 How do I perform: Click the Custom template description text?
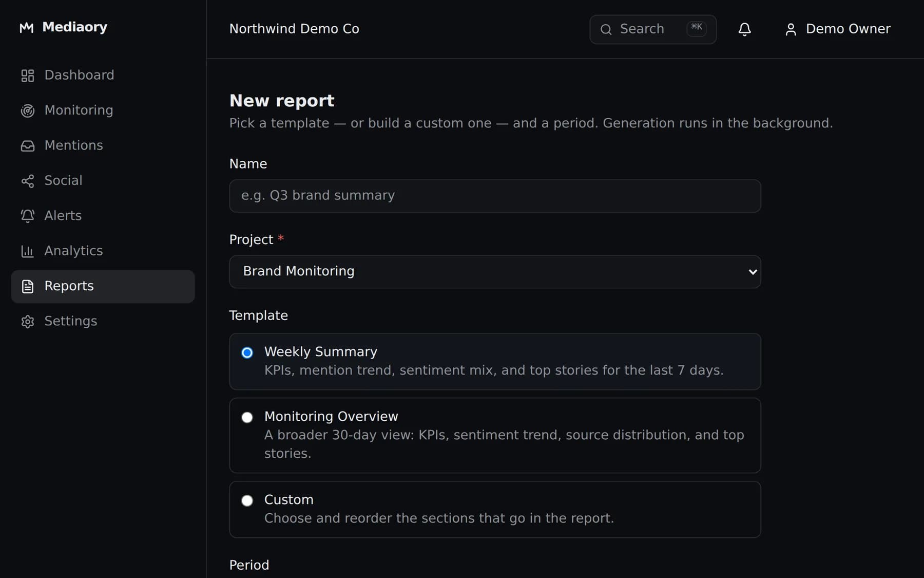(x=439, y=518)
